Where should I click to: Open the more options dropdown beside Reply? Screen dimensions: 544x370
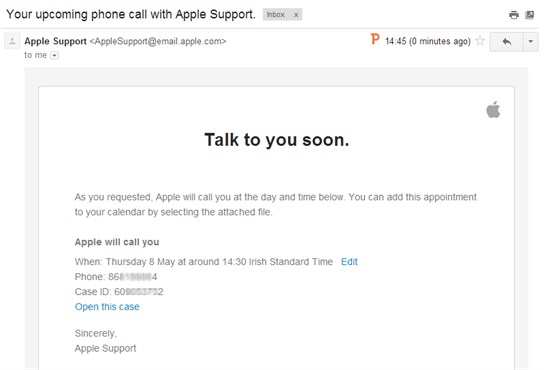[x=530, y=42]
